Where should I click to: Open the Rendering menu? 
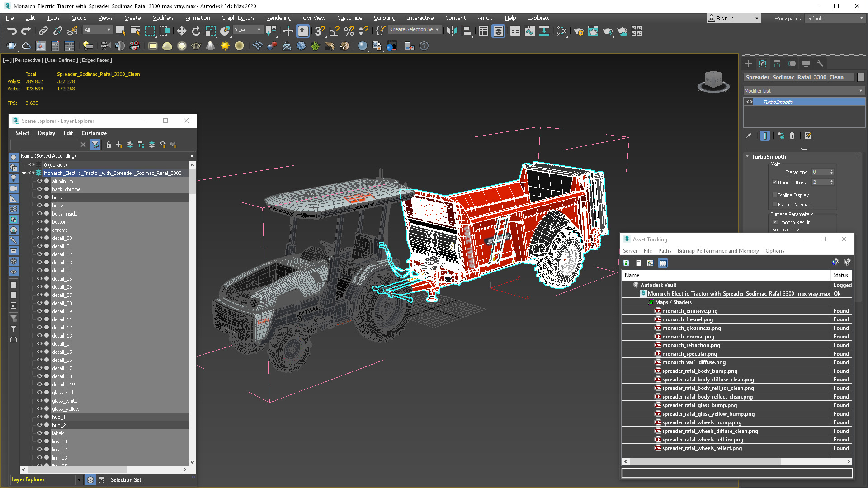click(x=278, y=18)
